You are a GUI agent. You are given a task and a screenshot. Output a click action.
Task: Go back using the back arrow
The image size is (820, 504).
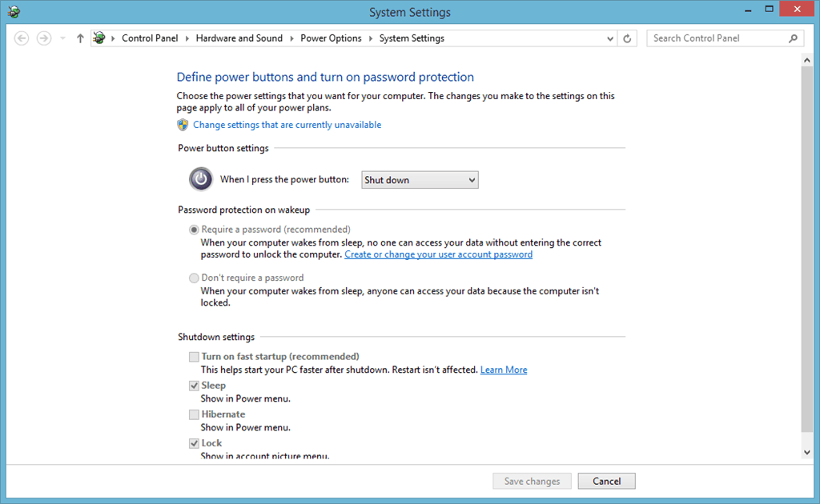22,38
